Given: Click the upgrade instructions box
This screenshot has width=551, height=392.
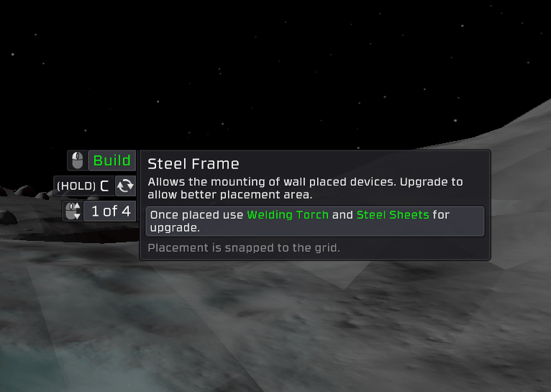Looking at the screenshot, I should tap(315, 221).
